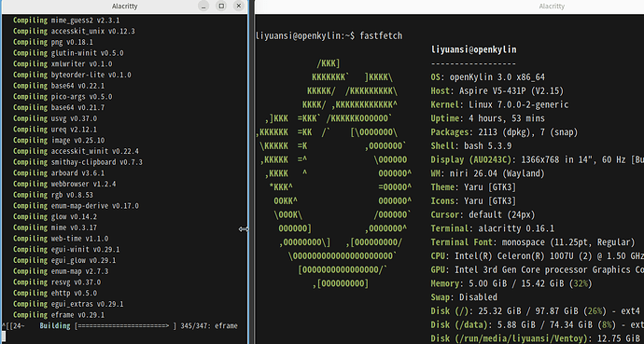
Task: Click the 'fastfetch' command in the prompt
Action: [x=381, y=36]
